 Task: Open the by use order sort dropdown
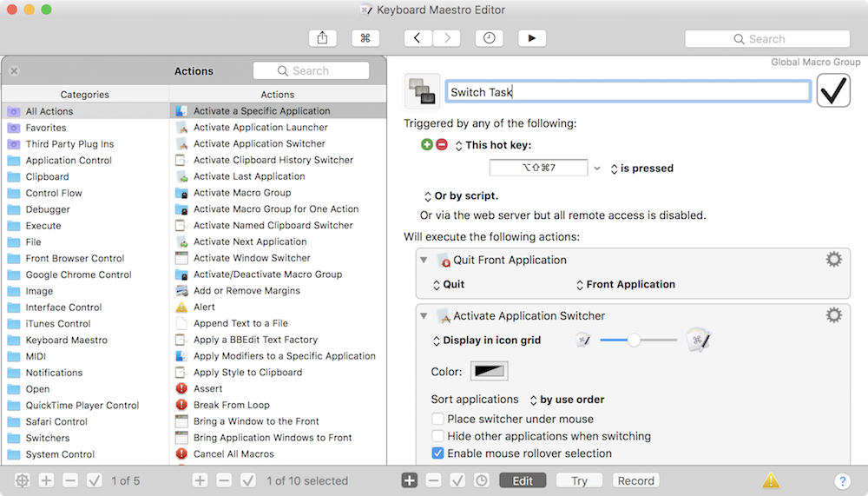567,400
